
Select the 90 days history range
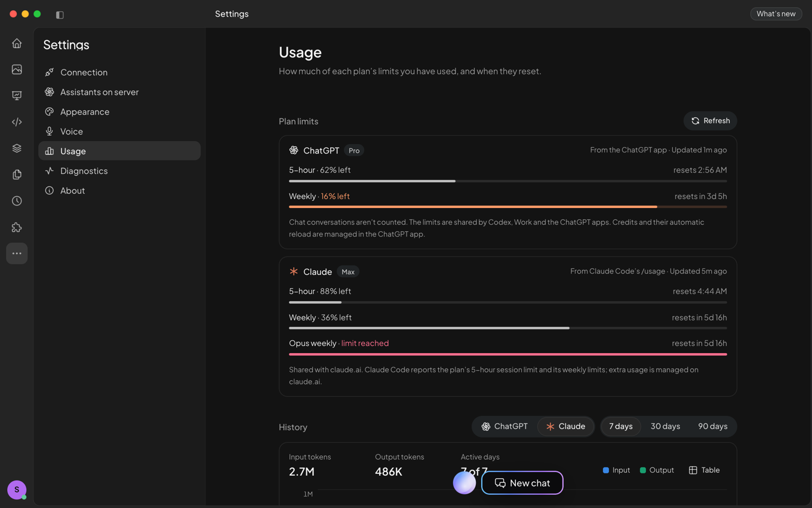pyautogui.click(x=712, y=426)
